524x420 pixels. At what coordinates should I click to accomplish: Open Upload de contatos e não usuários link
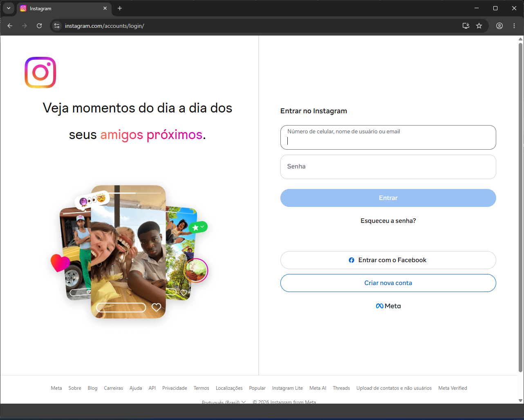(x=394, y=388)
